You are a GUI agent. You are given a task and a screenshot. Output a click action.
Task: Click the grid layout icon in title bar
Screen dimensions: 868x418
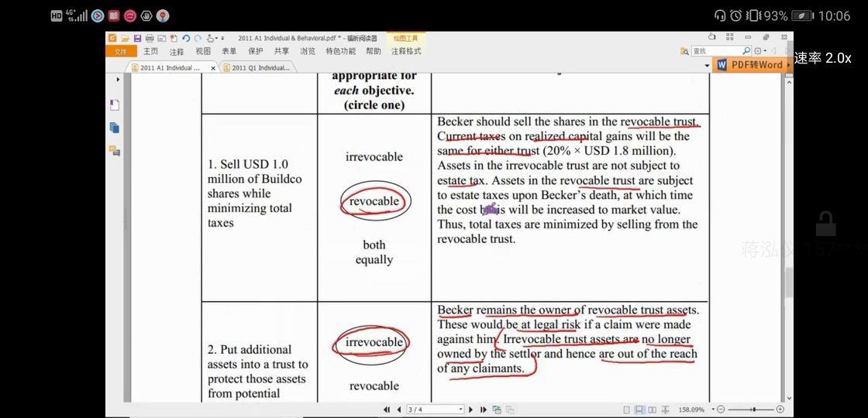click(x=729, y=37)
